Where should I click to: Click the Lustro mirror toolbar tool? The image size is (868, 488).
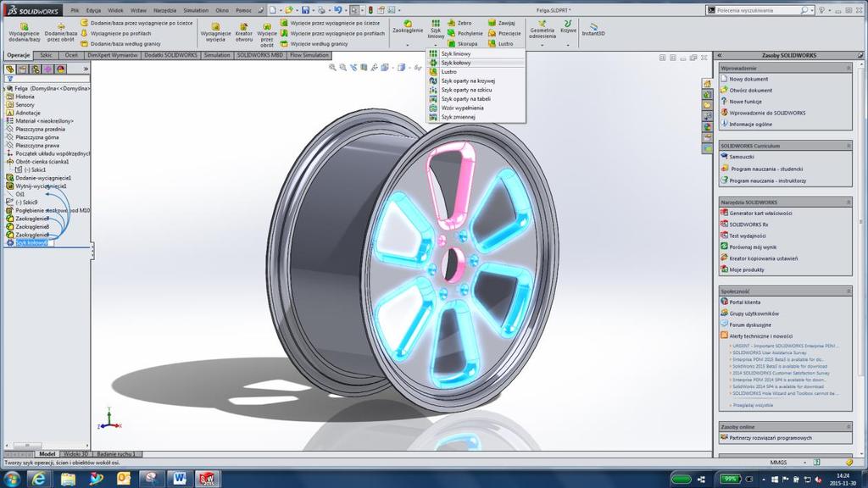pos(501,44)
